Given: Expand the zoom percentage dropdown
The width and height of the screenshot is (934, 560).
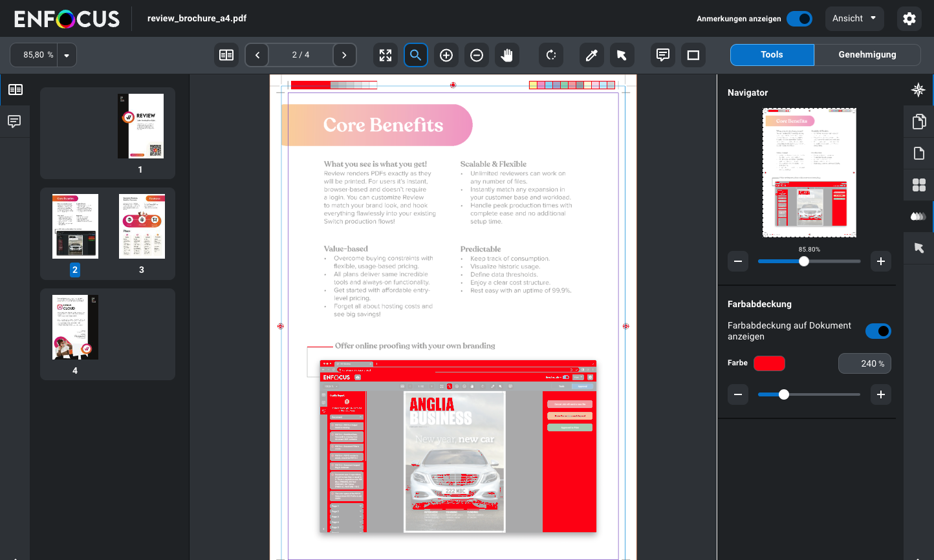Looking at the screenshot, I should click(x=67, y=56).
